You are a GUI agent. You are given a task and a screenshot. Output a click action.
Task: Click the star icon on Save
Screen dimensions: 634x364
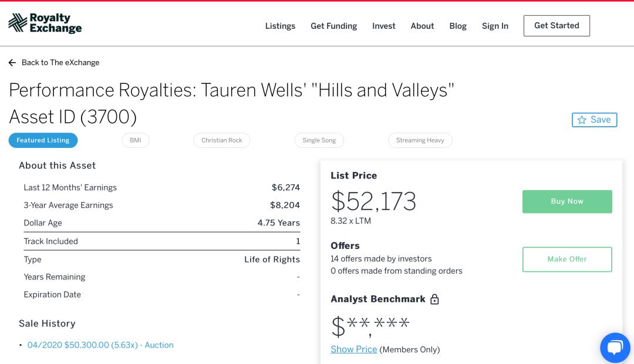(x=582, y=120)
